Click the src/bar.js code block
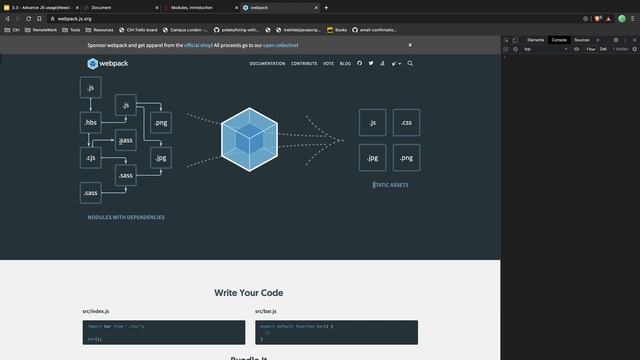Viewport: 640px width, 360px height. click(336, 332)
